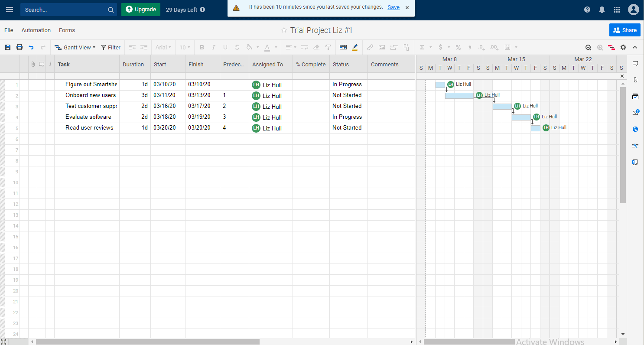Toggle the critical path icon
644x345 pixels.
coord(611,47)
